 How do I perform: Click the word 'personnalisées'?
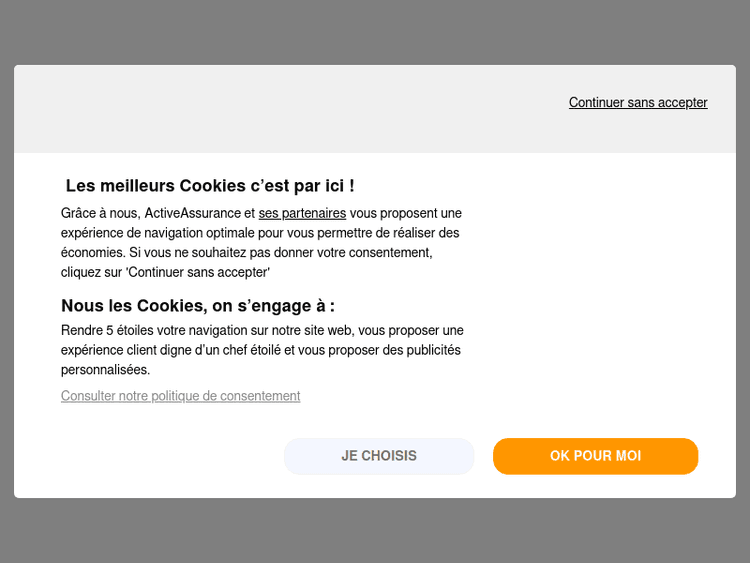tap(105, 370)
